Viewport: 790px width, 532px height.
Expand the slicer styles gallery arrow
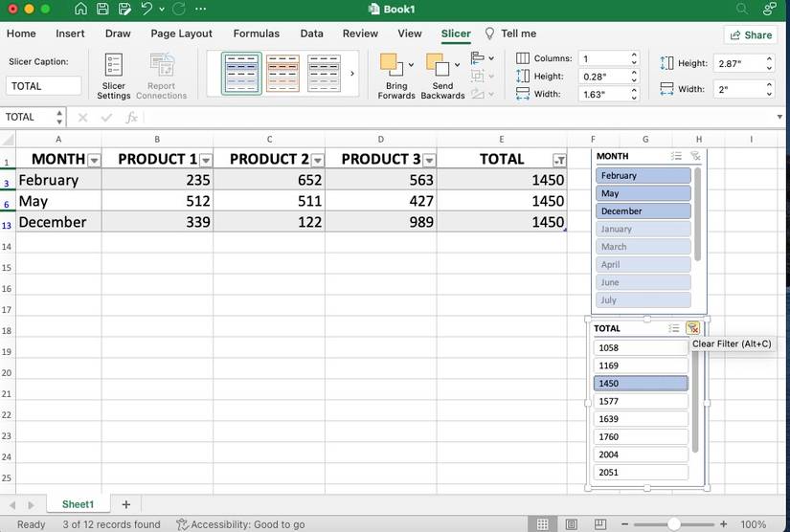(352, 74)
